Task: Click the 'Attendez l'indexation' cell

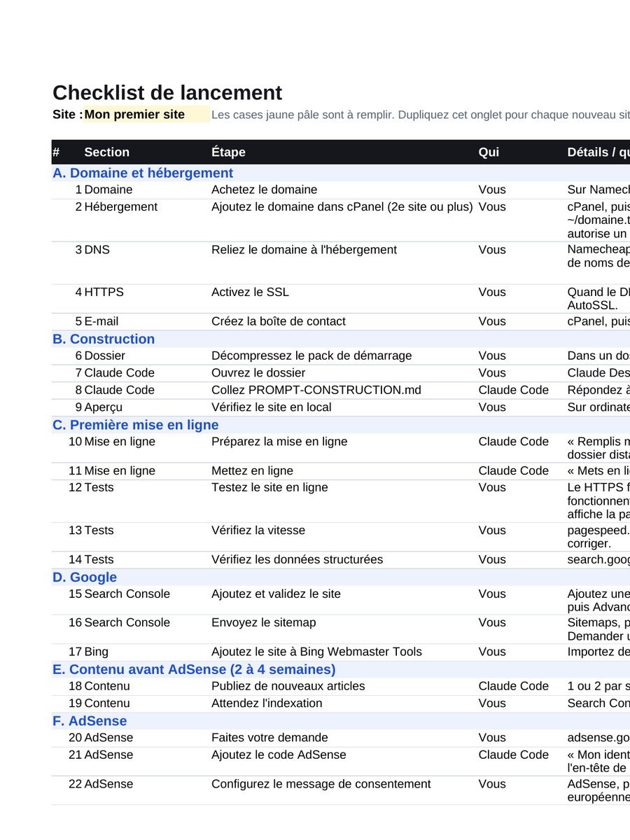Action: (267, 703)
